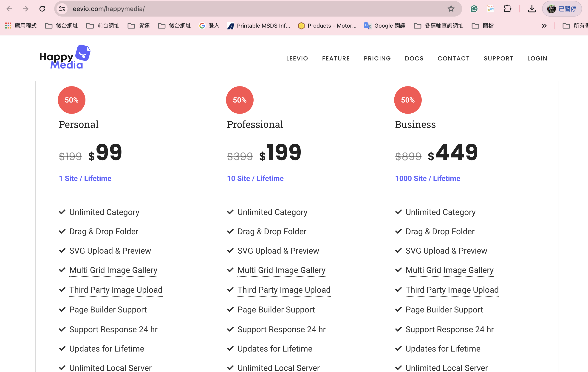Open the LEEVIO menu item
This screenshot has width=588, height=372.
297,58
